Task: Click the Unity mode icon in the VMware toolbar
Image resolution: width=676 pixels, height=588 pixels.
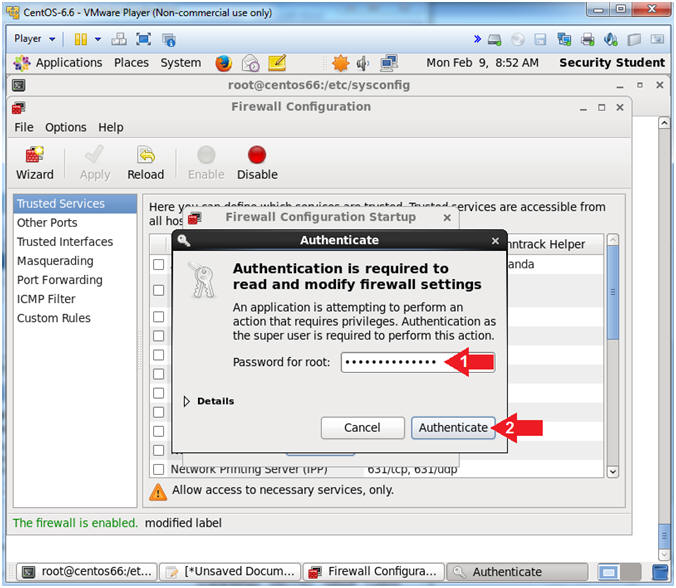Action: pos(169,40)
